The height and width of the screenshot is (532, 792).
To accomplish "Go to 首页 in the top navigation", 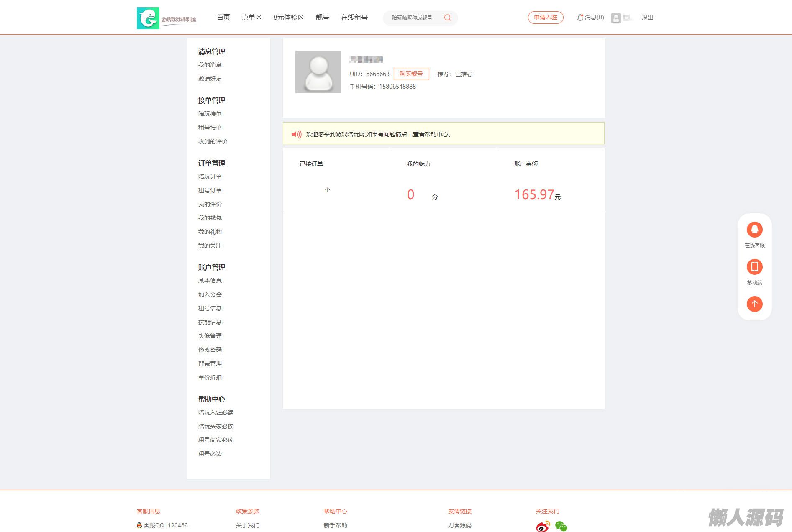I will (x=223, y=17).
